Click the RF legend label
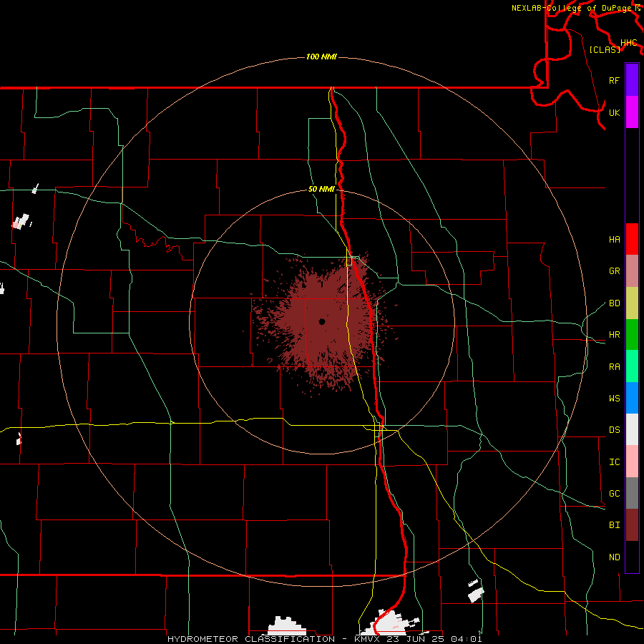Screen dimensions: 644x644 [614, 80]
